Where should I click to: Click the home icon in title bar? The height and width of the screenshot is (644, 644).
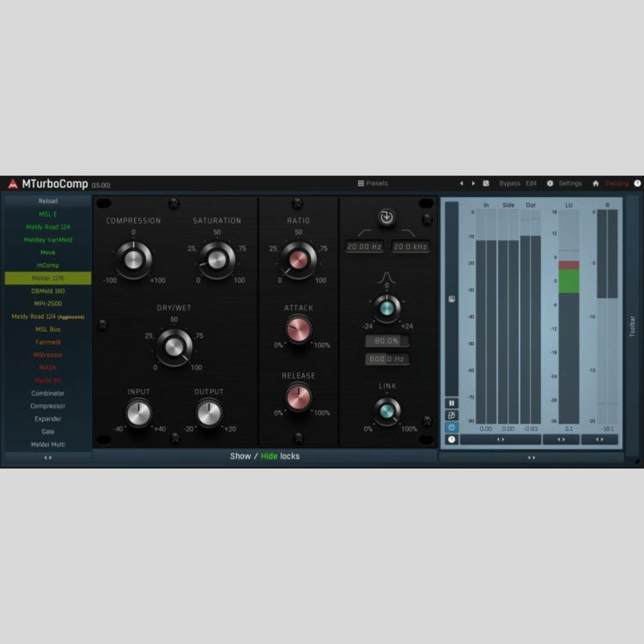point(595,183)
